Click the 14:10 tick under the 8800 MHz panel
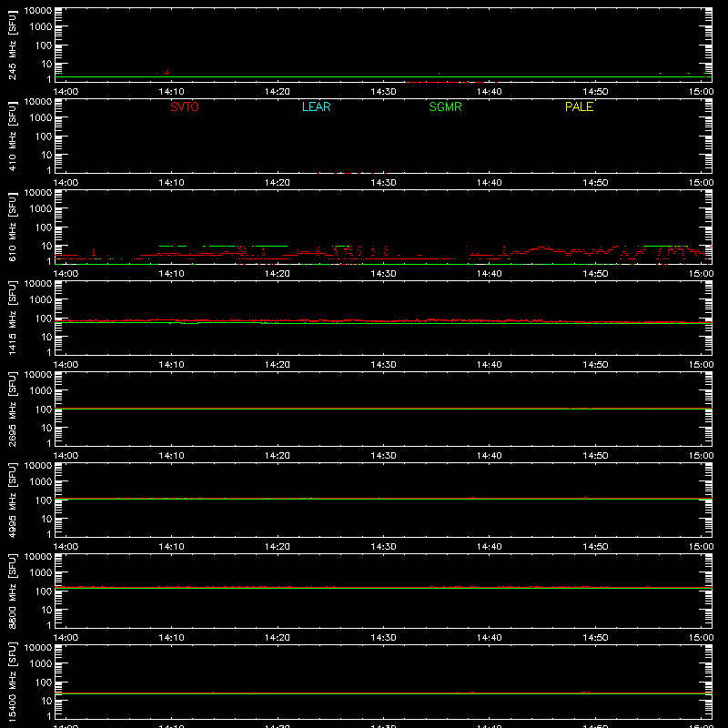728x728 pixels. click(171, 638)
